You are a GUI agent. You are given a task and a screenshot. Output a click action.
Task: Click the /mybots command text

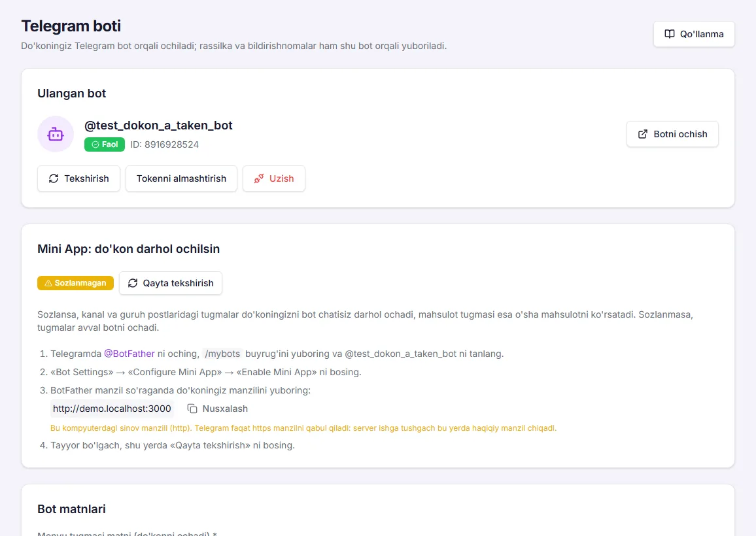(222, 354)
